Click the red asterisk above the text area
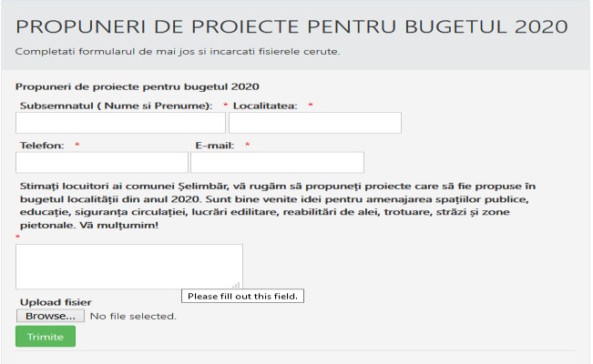593x364 pixels. pos(18,237)
